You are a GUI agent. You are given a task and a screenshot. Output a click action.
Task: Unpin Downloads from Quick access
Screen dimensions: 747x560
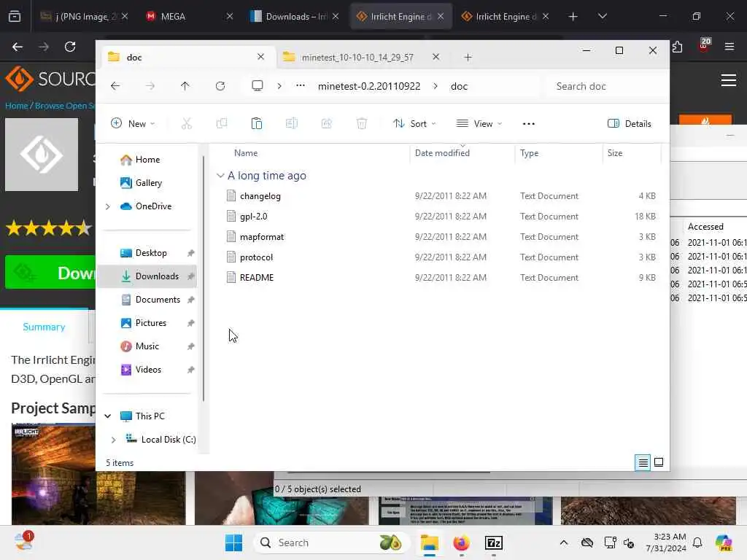190,276
